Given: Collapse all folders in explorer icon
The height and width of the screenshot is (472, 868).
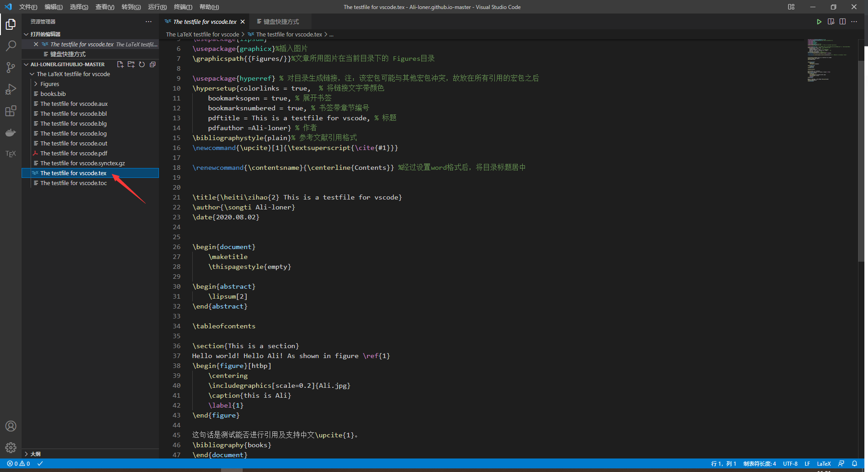Looking at the screenshot, I should (x=153, y=64).
